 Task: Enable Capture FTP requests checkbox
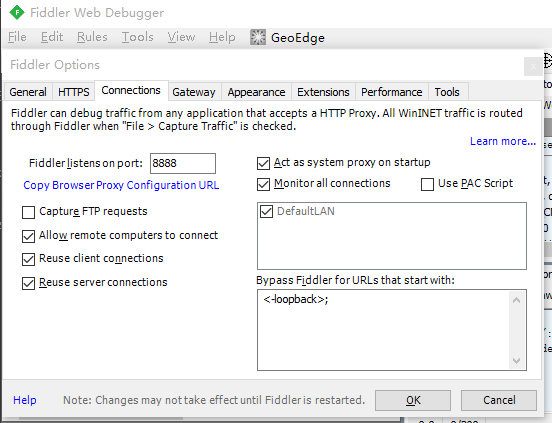[x=28, y=212]
